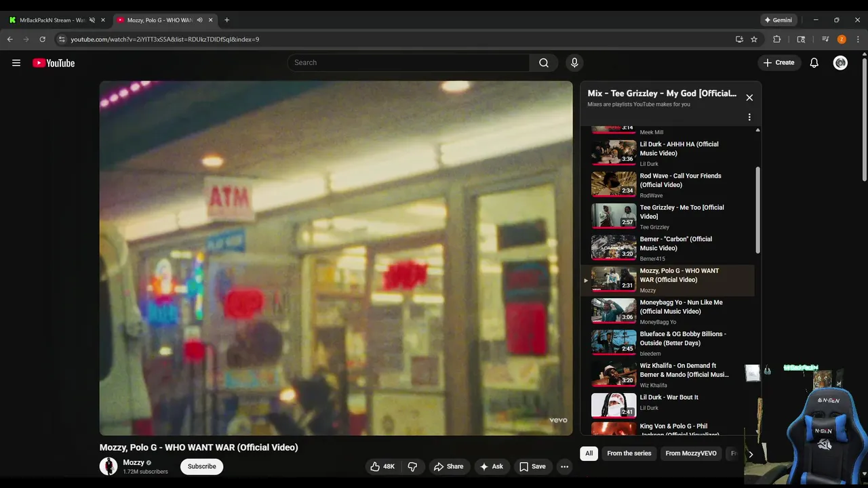Mute the MrBackPackN Stream tab audio icon
868x488 pixels.
pyautogui.click(x=92, y=20)
